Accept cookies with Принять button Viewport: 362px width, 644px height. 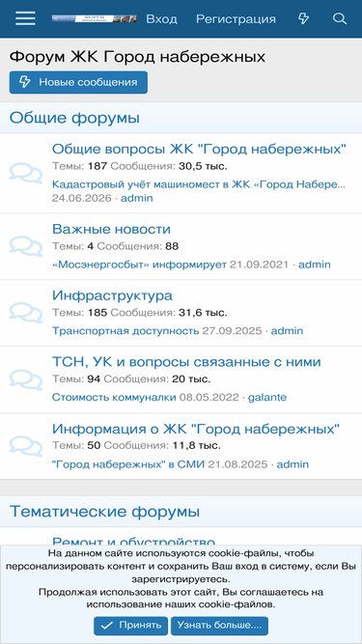130,626
